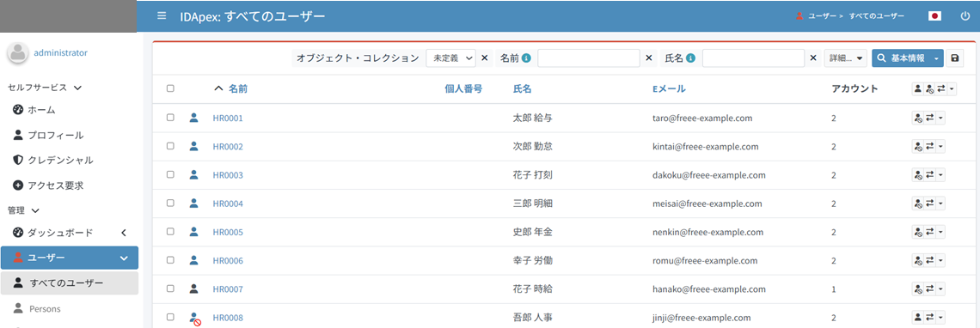Image resolution: width=980 pixels, height=328 pixels.
Task: Open actions dropdown arrow for HR0007 row
Action: click(x=940, y=289)
